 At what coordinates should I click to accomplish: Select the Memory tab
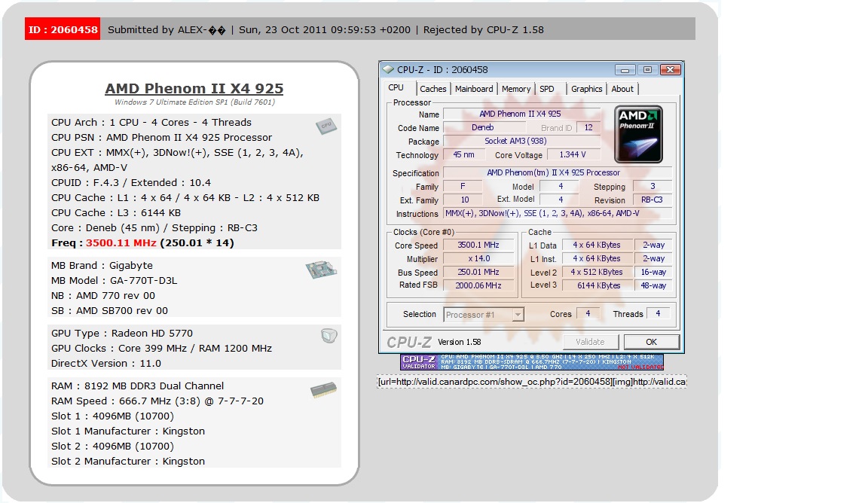[x=516, y=89]
